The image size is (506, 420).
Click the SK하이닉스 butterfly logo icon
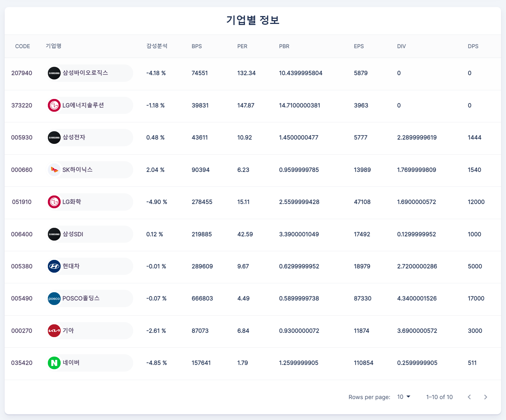54,170
